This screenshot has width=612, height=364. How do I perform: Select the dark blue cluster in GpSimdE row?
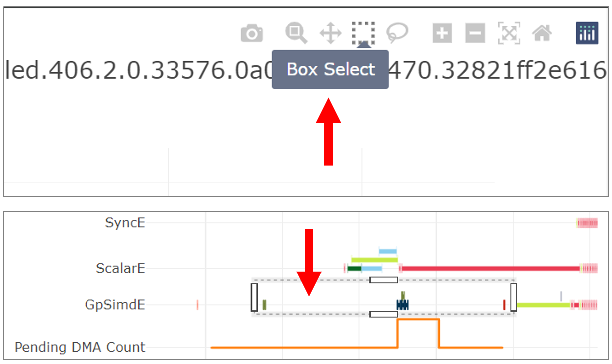(402, 305)
